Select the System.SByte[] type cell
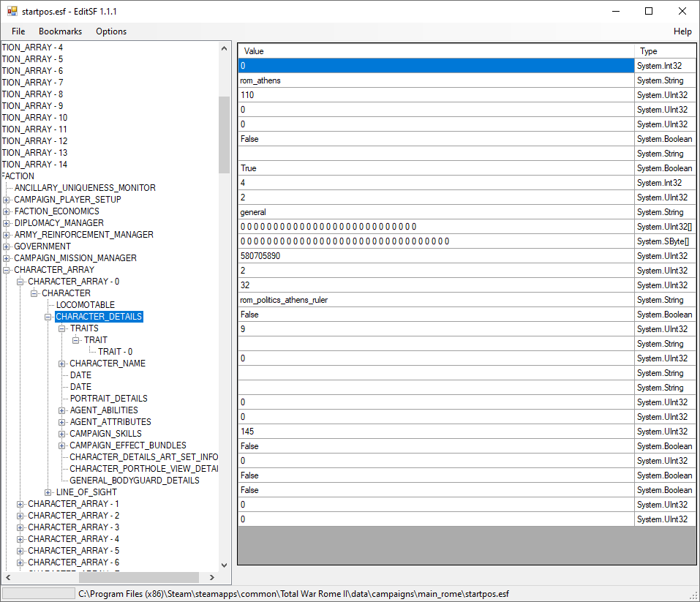 coord(665,241)
